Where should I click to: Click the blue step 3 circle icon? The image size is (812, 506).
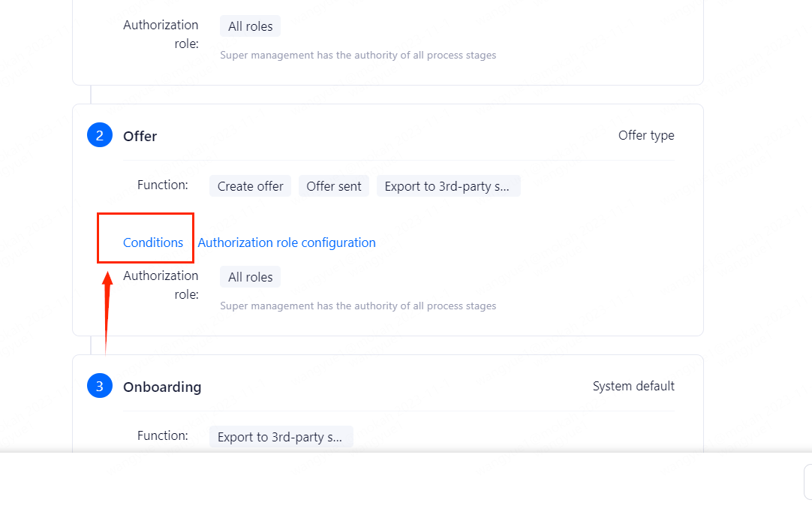click(99, 387)
